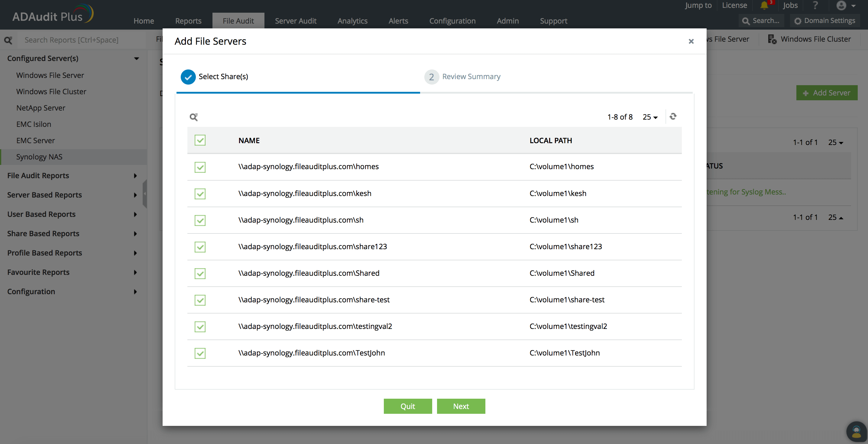Click the Domain Settings gear icon
Viewport: 868px width, 444px height.
[x=798, y=21]
